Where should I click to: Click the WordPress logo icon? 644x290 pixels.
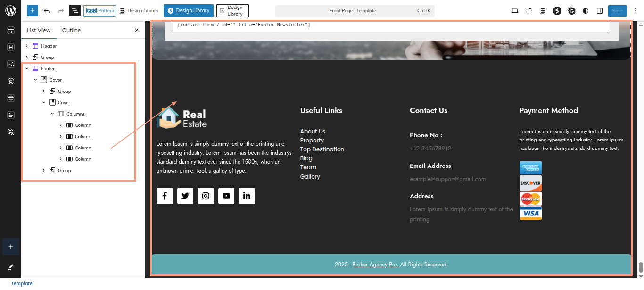[x=10, y=10]
